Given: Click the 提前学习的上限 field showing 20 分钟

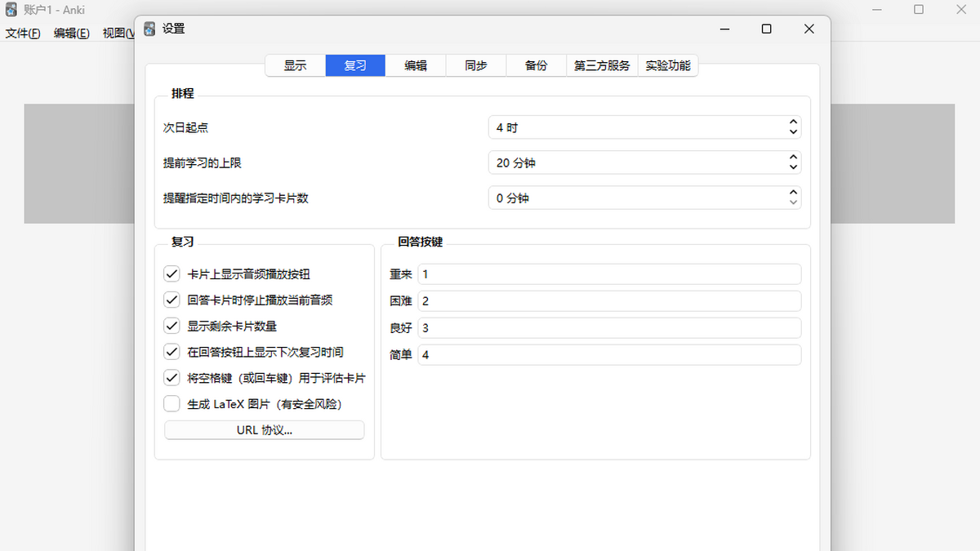Looking at the screenshot, I should tap(644, 162).
